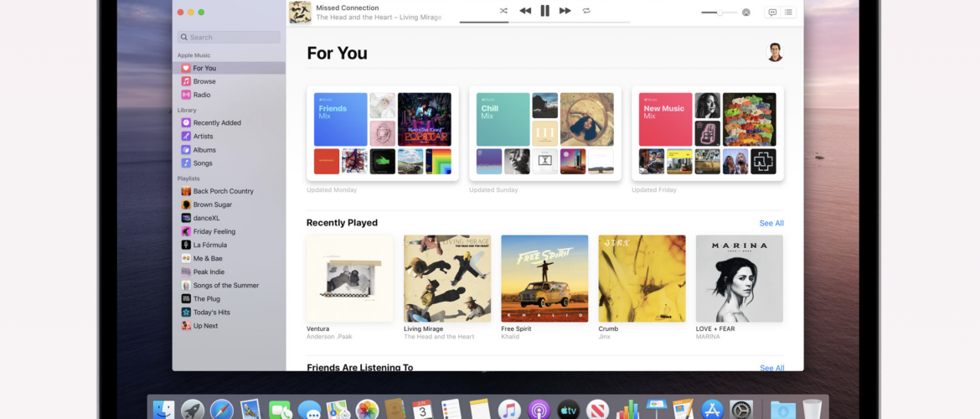The height and width of the screenshot is (419, 980).
Task: Open Music app in Dock
Action: (509, 410)
